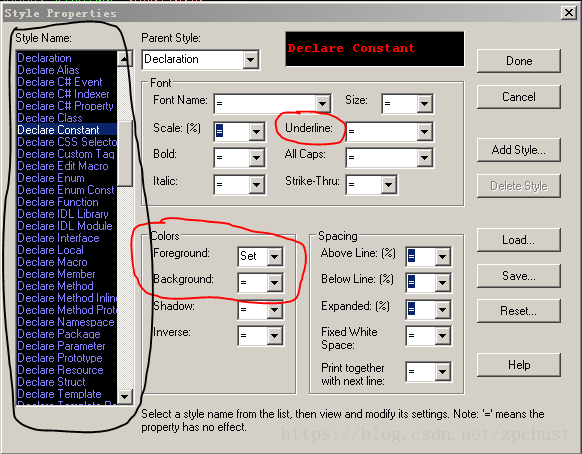Open the Scale (%) dropdown
The height and width of the screenshot is (454, 582).
(x=256, y=131)
